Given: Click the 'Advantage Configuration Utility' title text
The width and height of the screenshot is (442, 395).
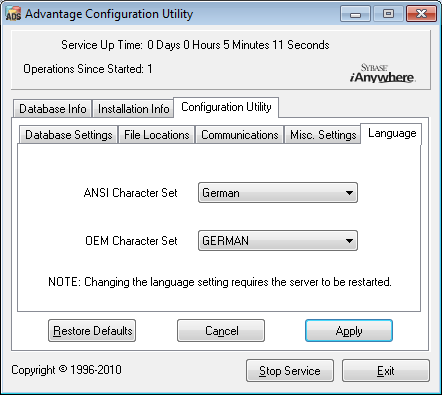Looking at the screenshot, I should click(x=109, y=14).
